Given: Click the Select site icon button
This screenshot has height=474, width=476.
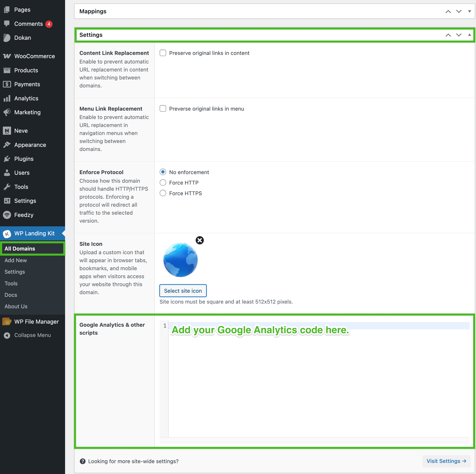Looking at the screenshot, I should click(x=183, y=291).
